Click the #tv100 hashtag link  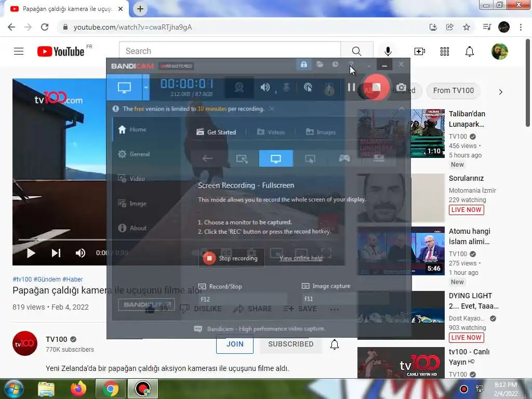click(22, 279)
